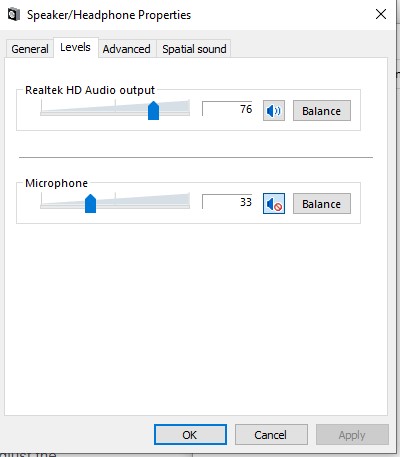The image size is (400, 457).
Task: Switch to the General tab
Action: [x=30, y=49]
